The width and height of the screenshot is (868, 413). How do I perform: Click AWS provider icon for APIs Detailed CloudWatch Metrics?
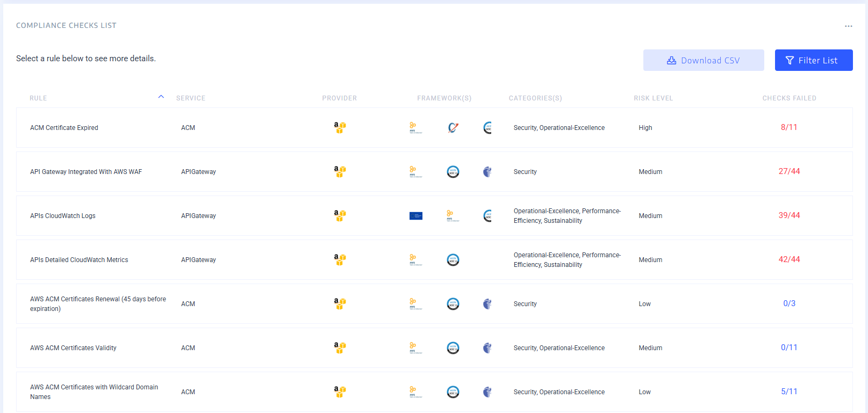pos(340,259)
